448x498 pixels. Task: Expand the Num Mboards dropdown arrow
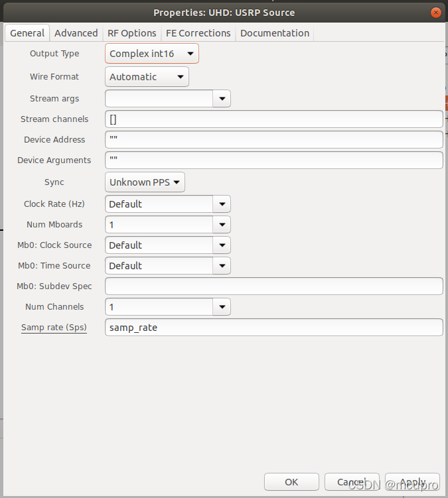222,225
